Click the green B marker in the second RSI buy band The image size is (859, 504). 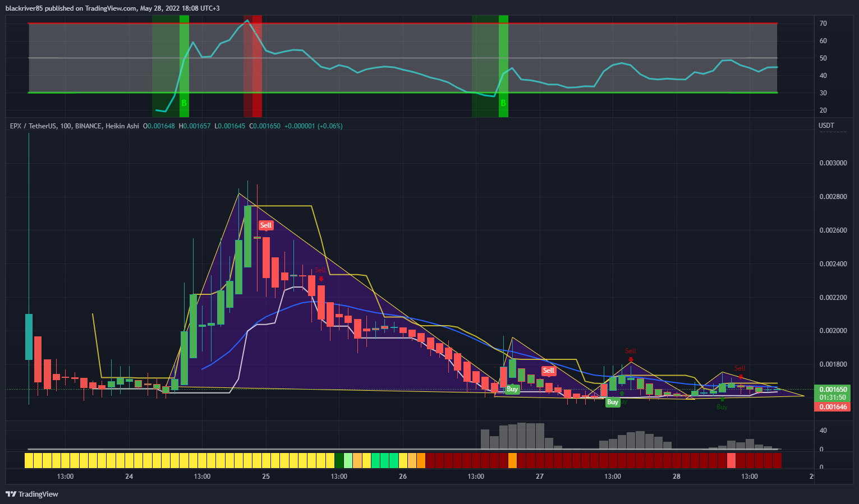click(503, 103)
